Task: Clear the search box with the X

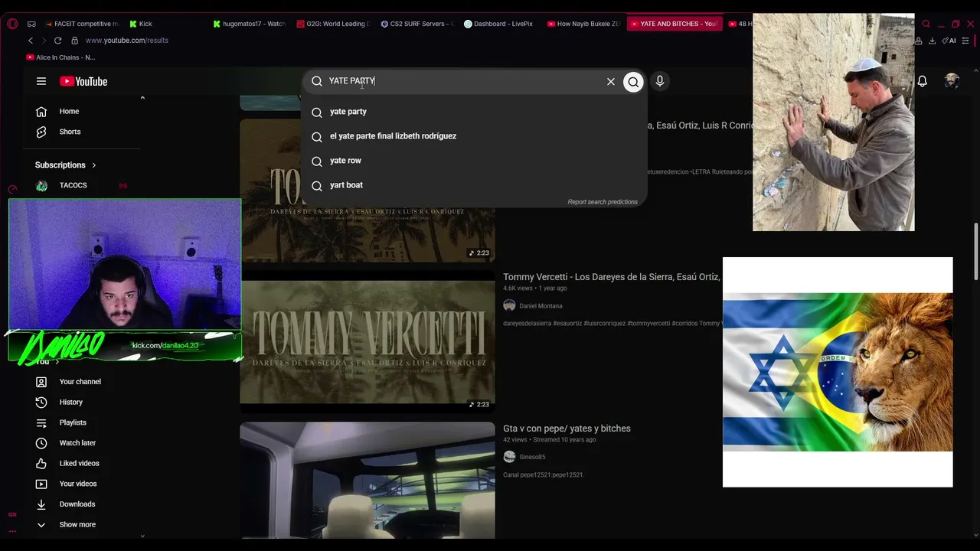Action: pyautogui.click(x=611, y=82)
